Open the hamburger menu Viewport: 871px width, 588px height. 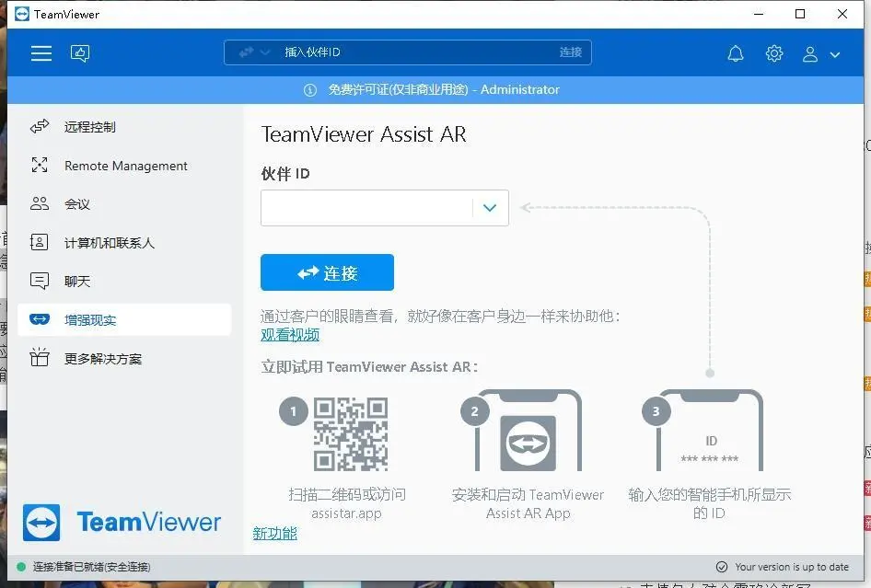[41, 52]
